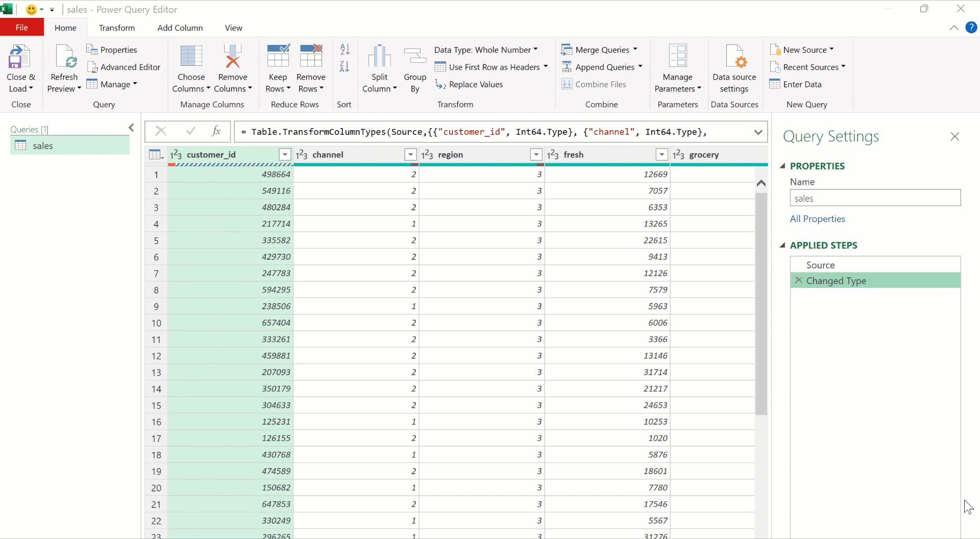The width and height of the screenshot is (980, 539).
Task: Open the File menu
Action: [x=21, y=28]
